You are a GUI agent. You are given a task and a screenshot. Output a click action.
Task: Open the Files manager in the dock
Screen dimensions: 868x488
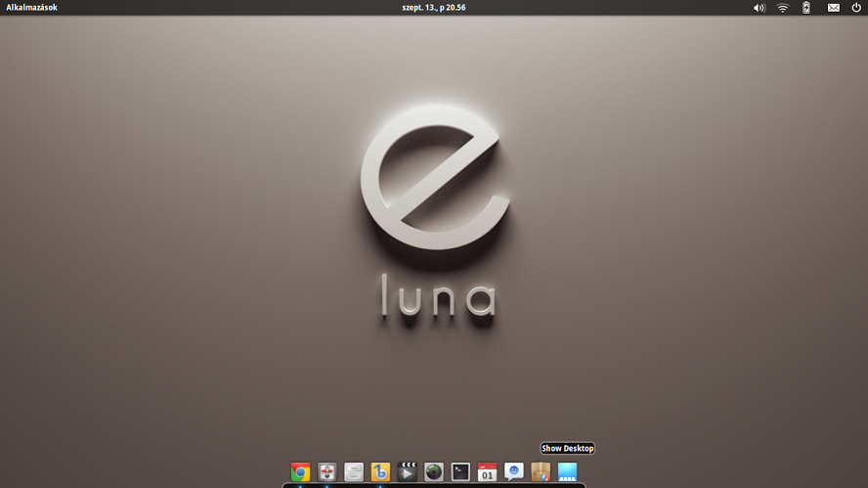pyautogui.click(x=354, y=472)
